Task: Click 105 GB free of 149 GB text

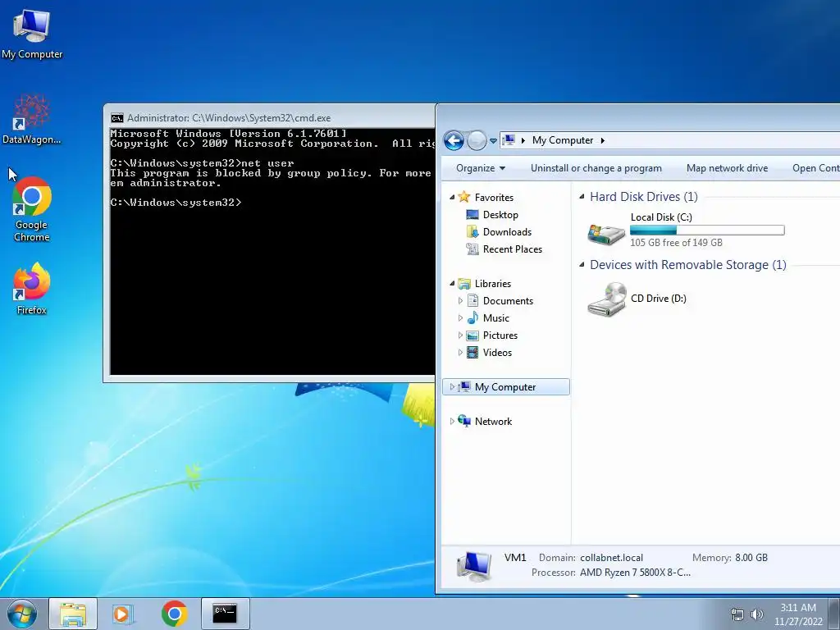Action: 676,243
